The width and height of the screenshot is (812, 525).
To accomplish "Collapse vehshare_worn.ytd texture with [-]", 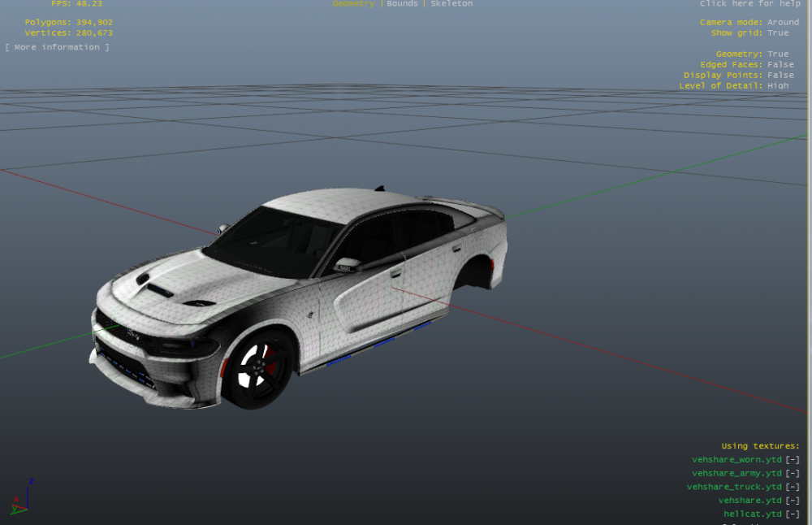I will coord(793,460).
